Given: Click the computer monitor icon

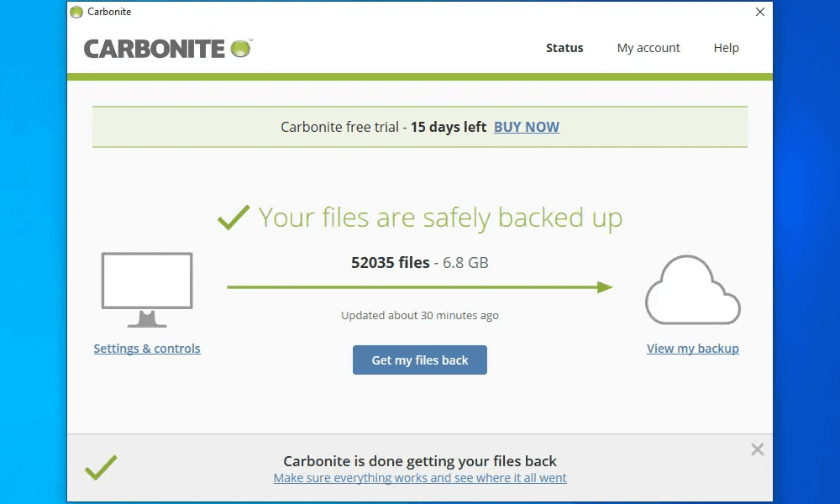Looking at the screenshot, I should click(147, 290).
